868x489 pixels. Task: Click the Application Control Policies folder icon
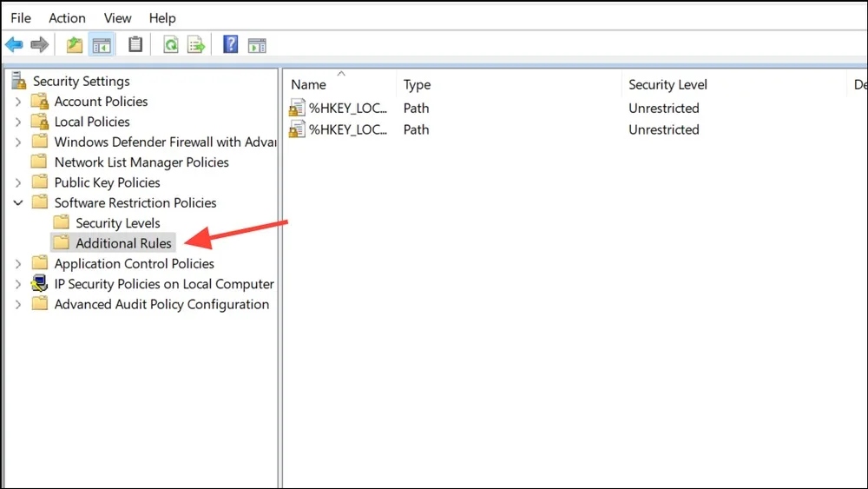pyautogui.click(x=39, y=263)
